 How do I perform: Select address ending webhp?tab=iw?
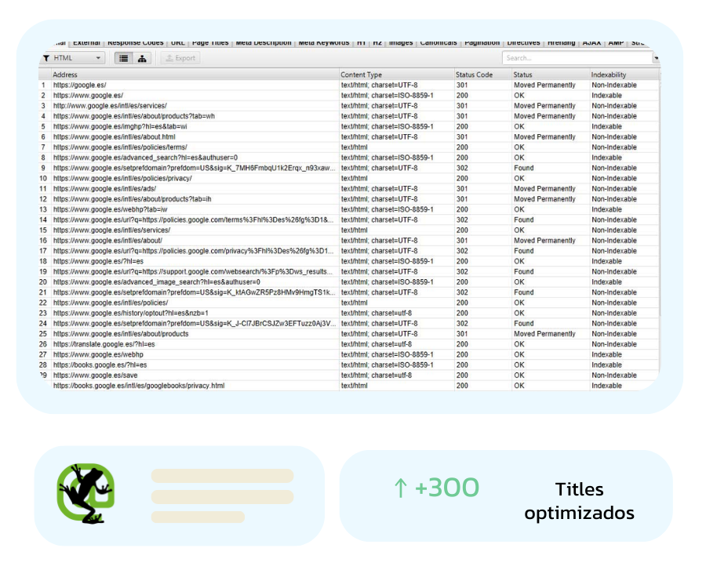(x=111, y=209)
